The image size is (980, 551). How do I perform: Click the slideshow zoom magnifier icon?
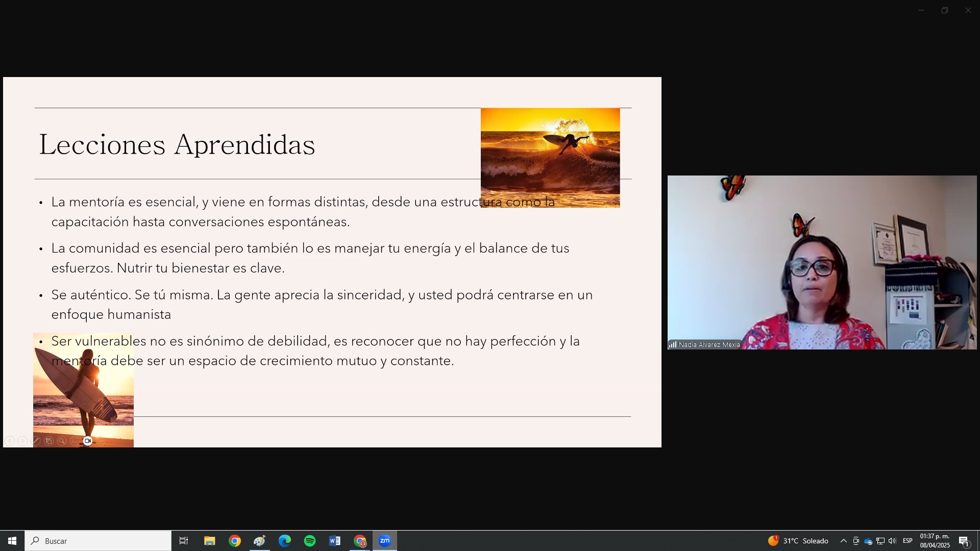tap(62, 441)
